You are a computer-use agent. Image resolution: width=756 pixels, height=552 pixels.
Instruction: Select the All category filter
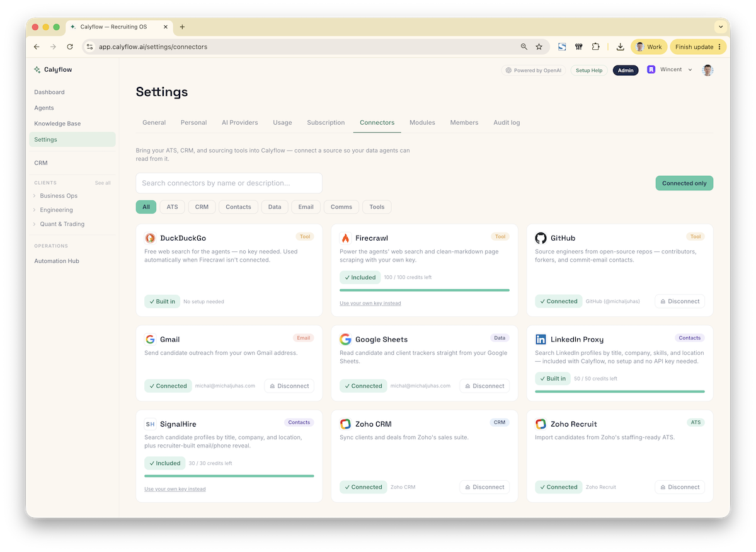[x=146, y=207]
